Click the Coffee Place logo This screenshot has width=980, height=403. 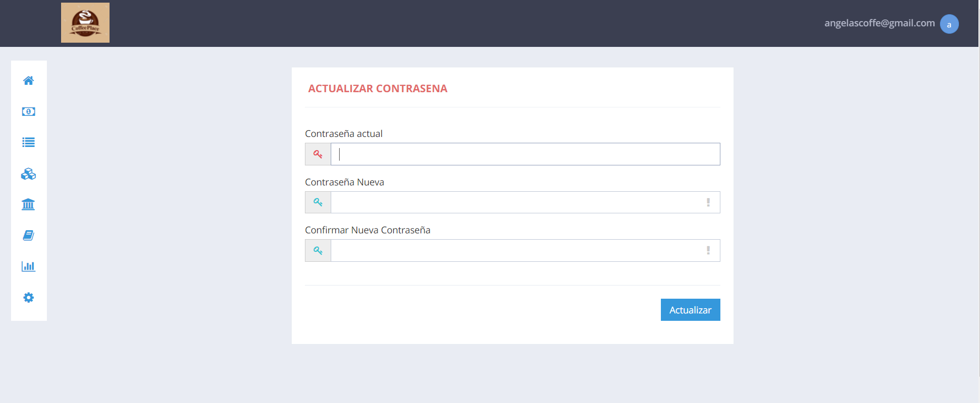(85, 23)
